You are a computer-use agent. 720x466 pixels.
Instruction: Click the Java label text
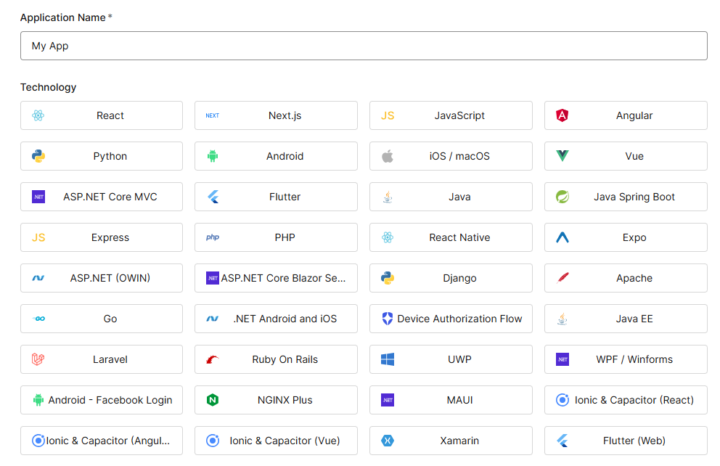point(459,197)
